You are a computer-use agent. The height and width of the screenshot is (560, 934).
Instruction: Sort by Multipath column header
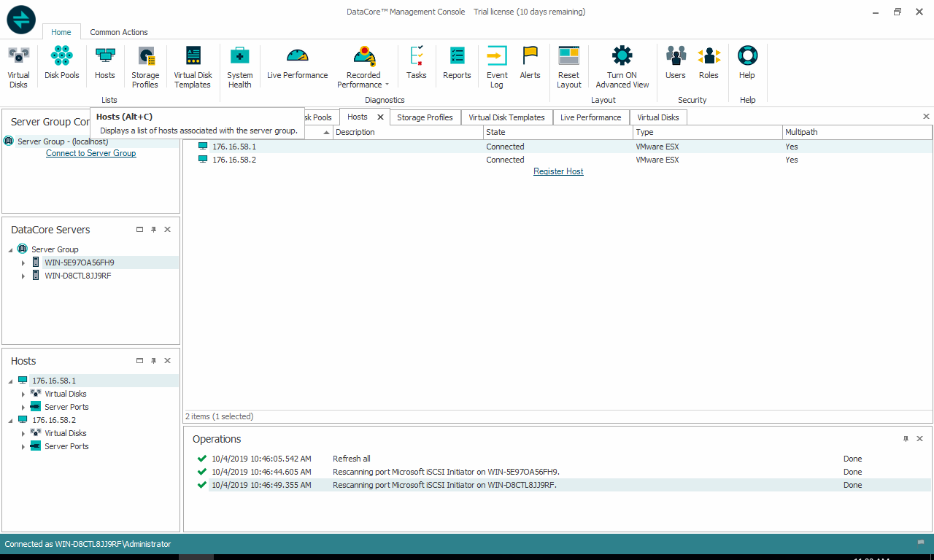pyautogui.click(x=857, y=132)
